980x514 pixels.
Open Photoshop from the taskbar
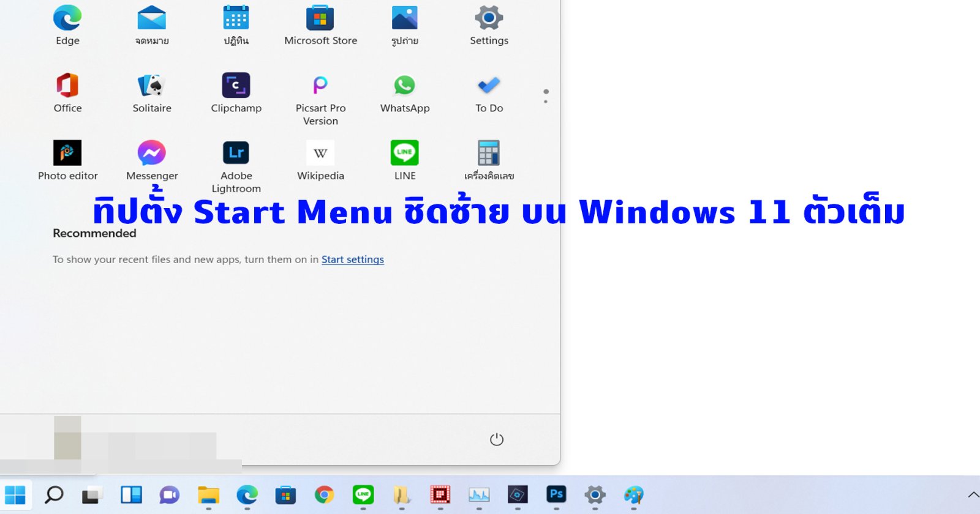coord(556,494)
